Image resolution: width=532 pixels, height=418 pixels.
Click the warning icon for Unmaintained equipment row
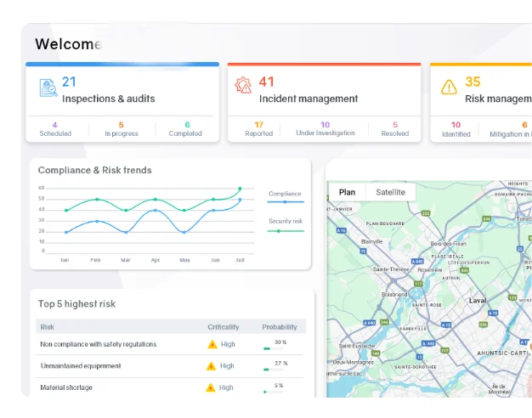pyautogui.click(x=211, y=366)
